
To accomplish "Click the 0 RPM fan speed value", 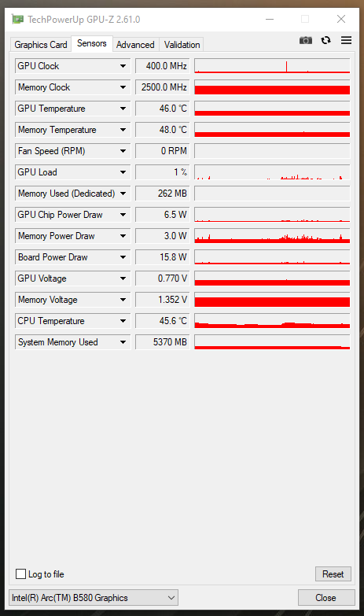I will (x=163, y=151).
